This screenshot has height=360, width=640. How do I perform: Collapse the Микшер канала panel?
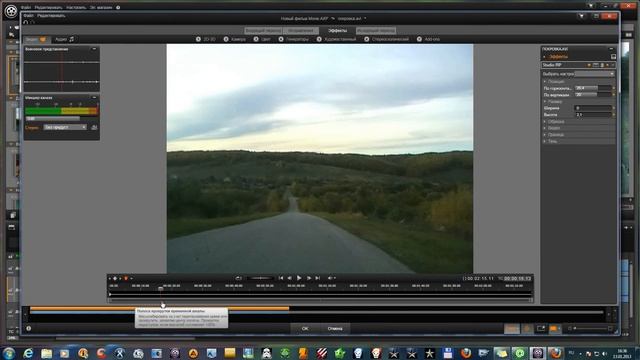tap(94, 98)
